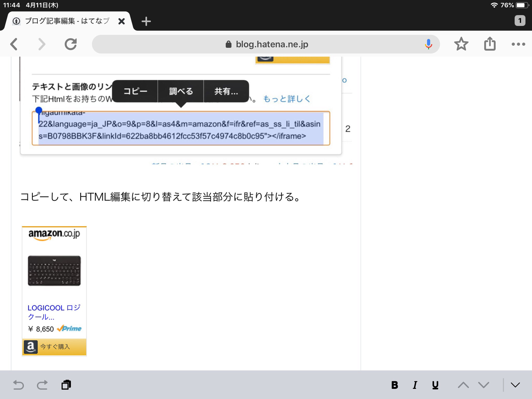Reload the Hatena blog page
This screenshot has width=532, height=399.
coord(70,44)
